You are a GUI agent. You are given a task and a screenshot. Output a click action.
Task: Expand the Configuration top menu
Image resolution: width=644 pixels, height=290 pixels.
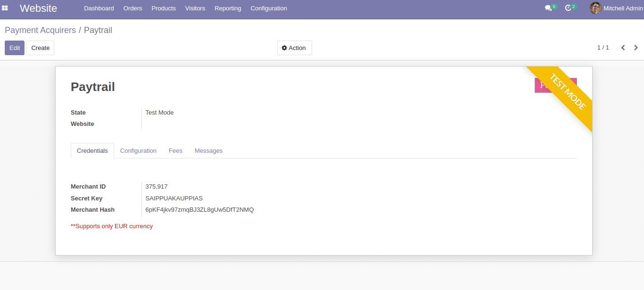point(268,8)
